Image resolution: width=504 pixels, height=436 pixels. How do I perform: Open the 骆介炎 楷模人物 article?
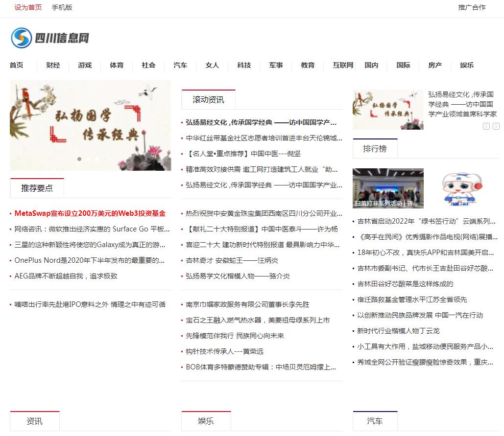click(238, 276)
